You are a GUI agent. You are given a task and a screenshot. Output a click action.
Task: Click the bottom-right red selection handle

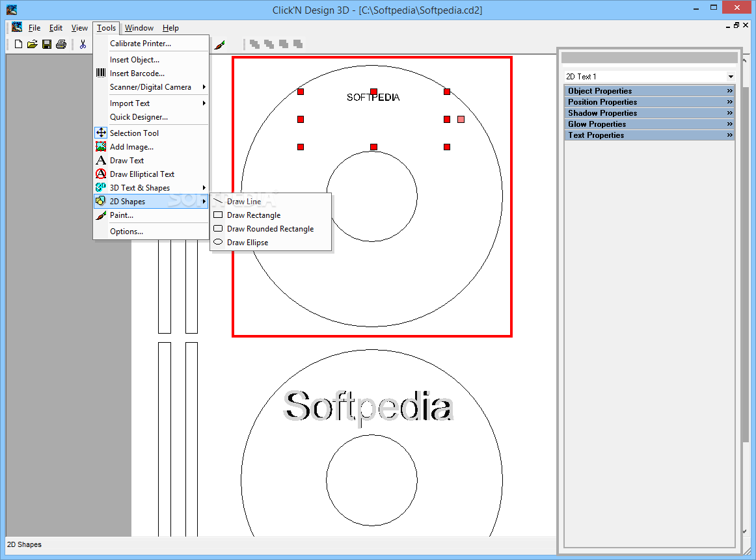447,147
